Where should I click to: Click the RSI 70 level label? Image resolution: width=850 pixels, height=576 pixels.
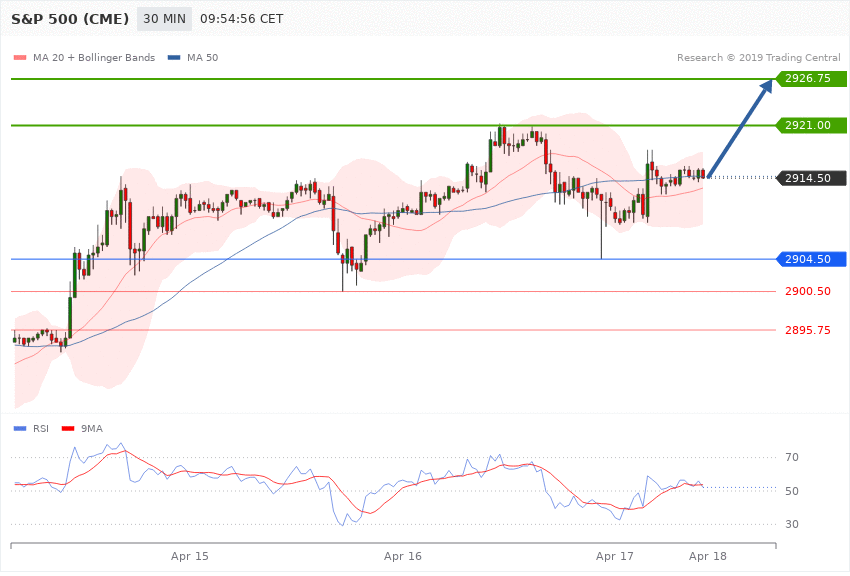[792, 457]
